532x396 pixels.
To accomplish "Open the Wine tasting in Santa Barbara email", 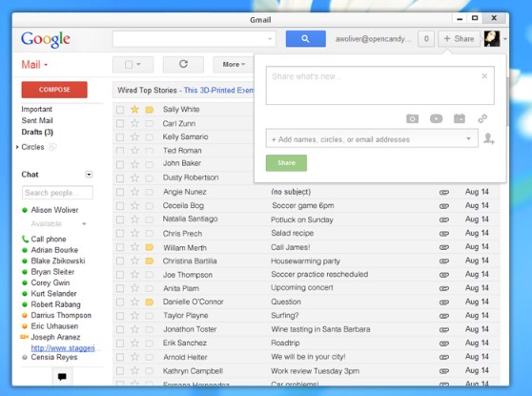I will [x=320, y=329].
